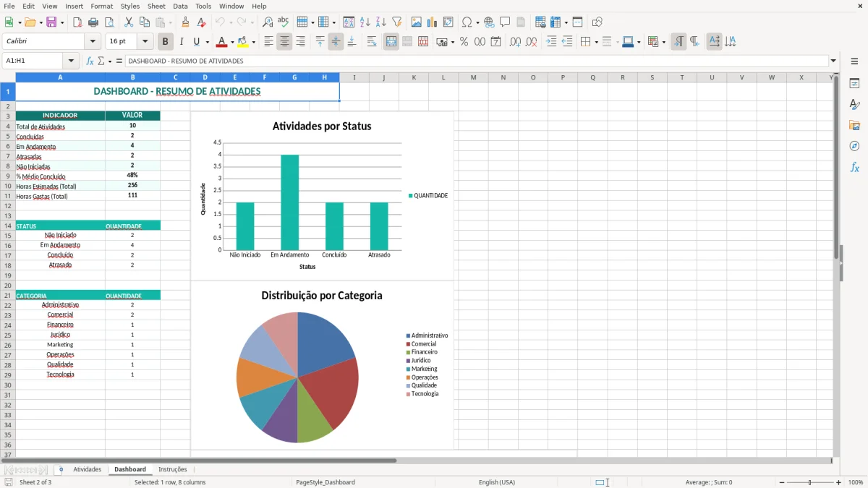Click the Increase Indent icon
The height and width of the screenshot is (488, 868).
point(551,42)
